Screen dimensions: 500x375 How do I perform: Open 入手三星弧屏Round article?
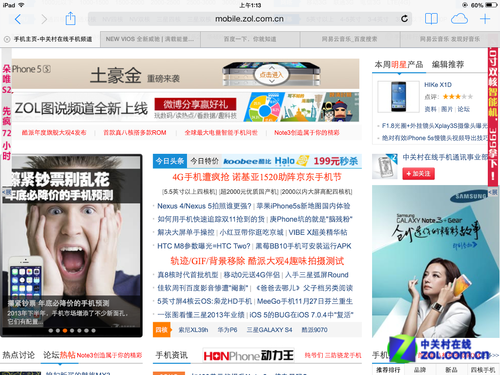(x=317, y=275)
